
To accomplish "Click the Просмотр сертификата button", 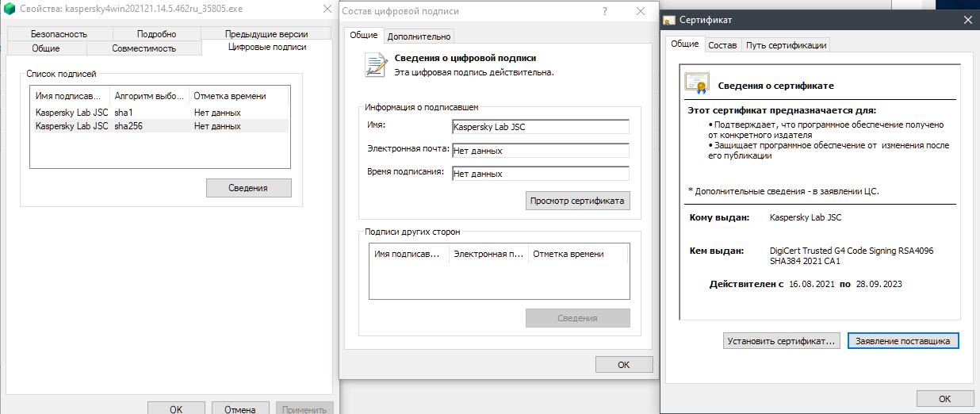I will point(577,201).
